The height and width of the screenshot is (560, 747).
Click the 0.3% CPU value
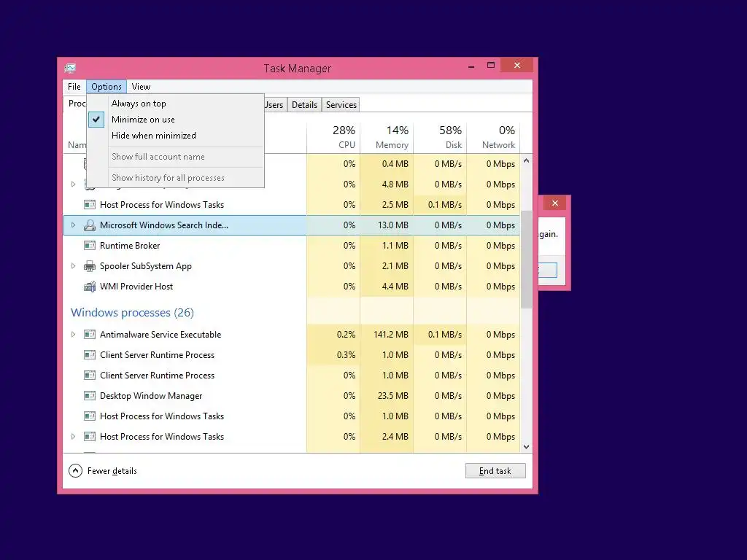point(346,355)
